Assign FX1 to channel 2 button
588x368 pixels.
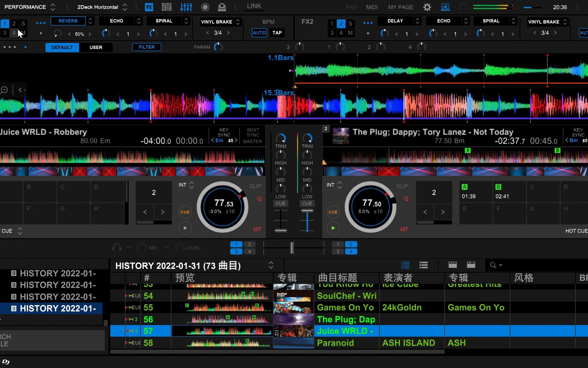(x=14, y=24)
